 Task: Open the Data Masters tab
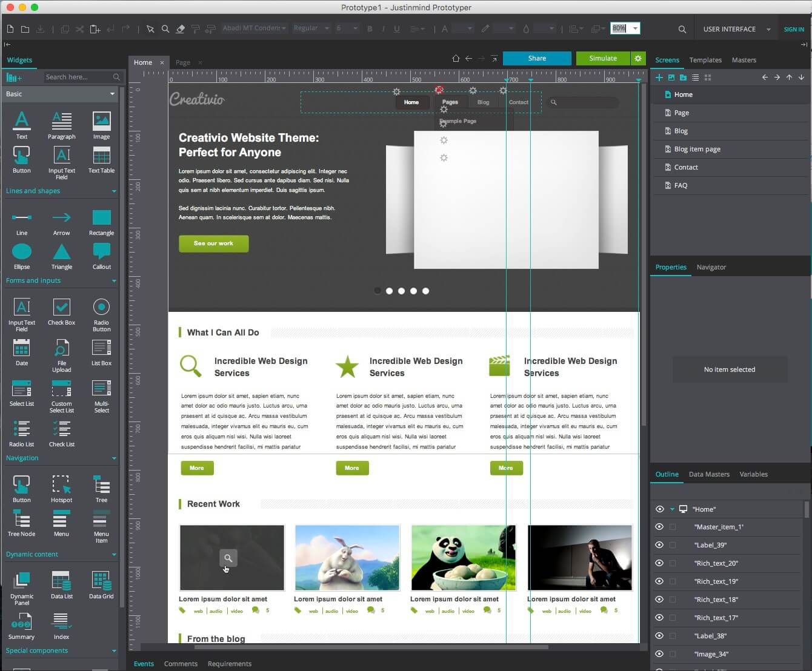[709, 474]
